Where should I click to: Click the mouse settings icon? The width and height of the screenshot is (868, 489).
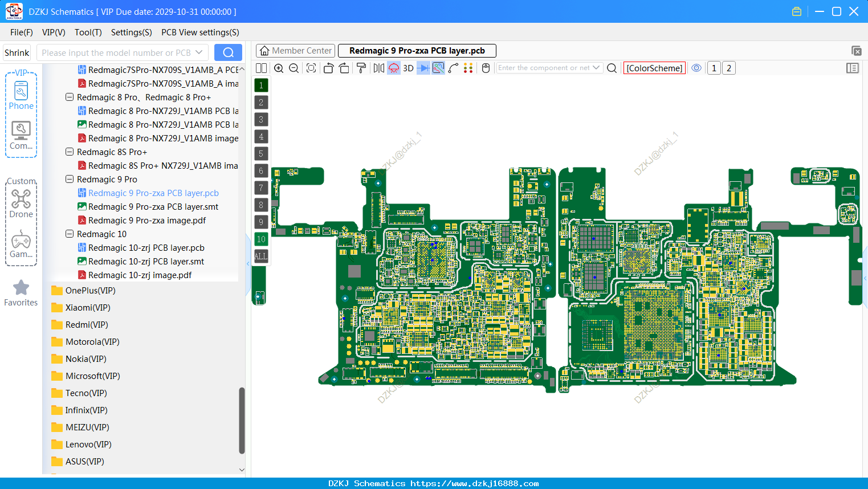click(486, 68)
